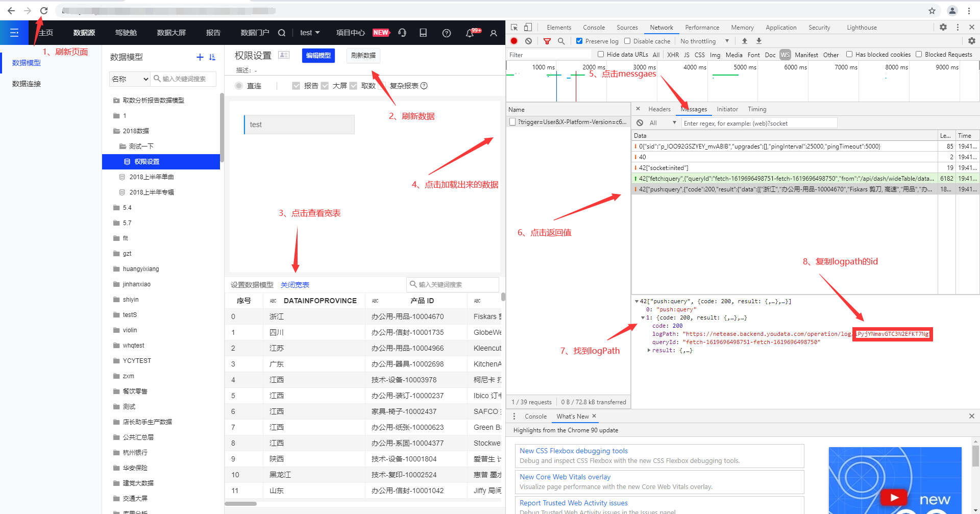Image resolution: width=980 pixels, height=514 pixels.
Task: Open Console DevTools tab
Action: 594,28
